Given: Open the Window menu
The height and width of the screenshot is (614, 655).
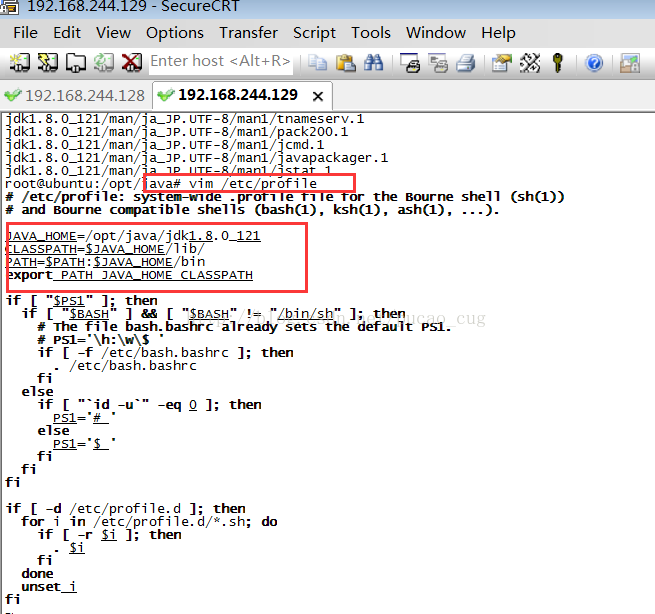Looking at the screenshot, I should coord(436,32).
